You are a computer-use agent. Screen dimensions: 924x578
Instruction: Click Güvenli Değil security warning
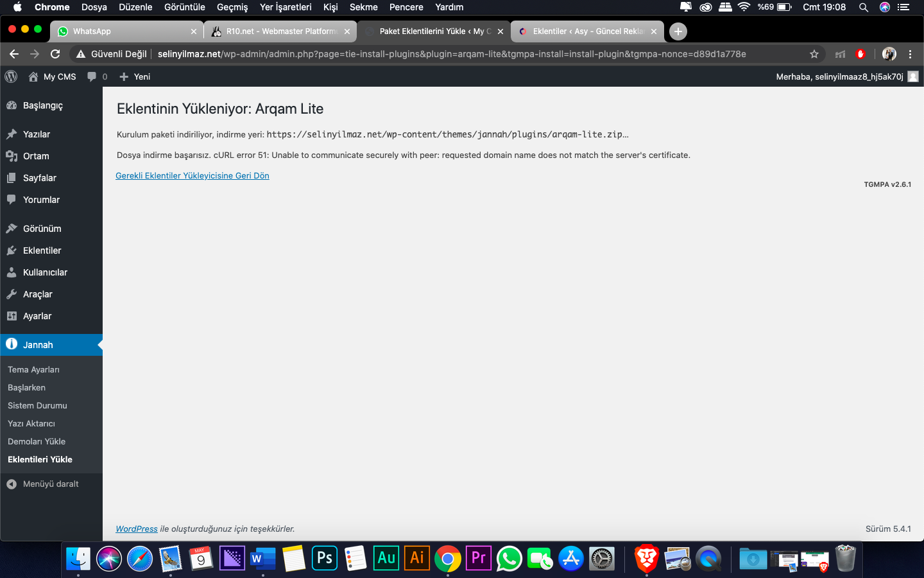pyautogui.click(x=112, y=54)
